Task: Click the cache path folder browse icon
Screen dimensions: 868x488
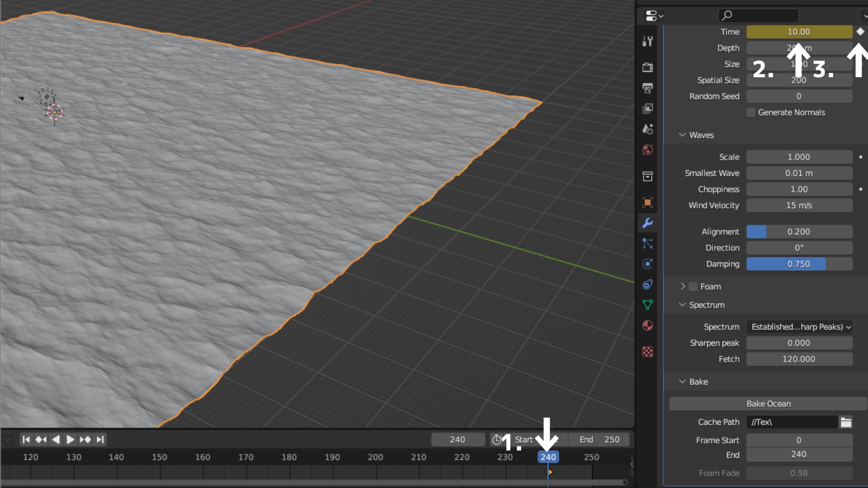Action: [846, 422]
